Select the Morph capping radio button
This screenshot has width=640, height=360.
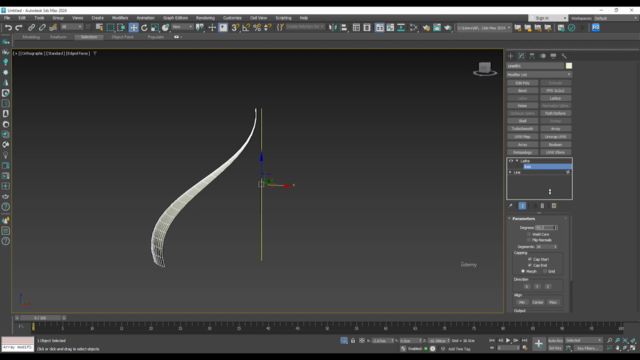(x=523, y=271)
